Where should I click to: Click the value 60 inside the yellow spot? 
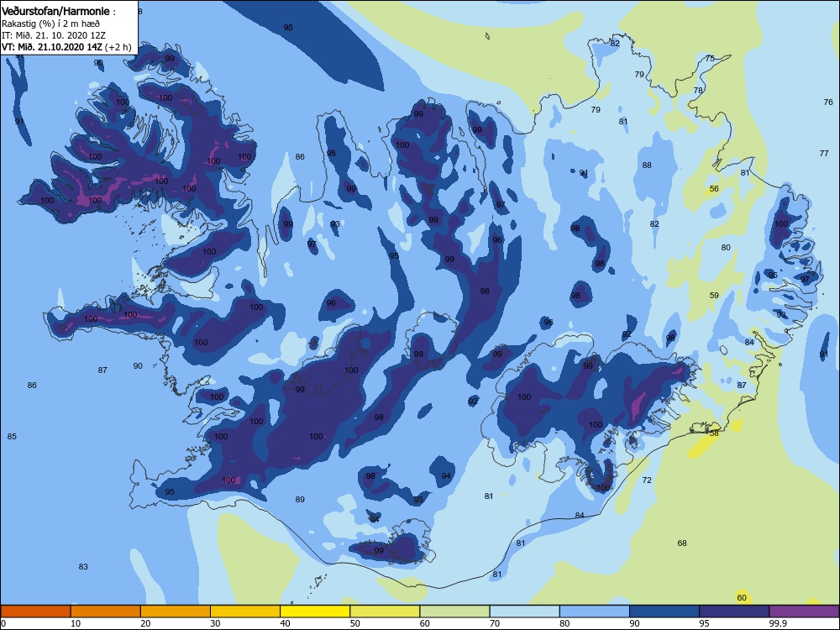742,598
